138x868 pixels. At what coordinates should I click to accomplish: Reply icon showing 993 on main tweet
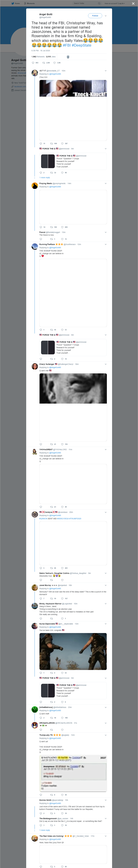pyautogui.click(x=33, y=63)
